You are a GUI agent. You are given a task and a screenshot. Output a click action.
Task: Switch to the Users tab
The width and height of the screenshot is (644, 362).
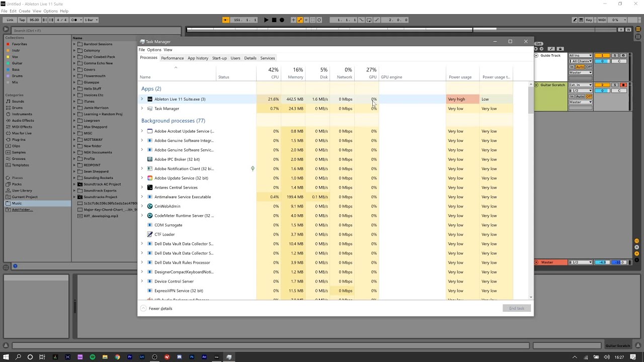pyautogui.click(x=235, y=58)
